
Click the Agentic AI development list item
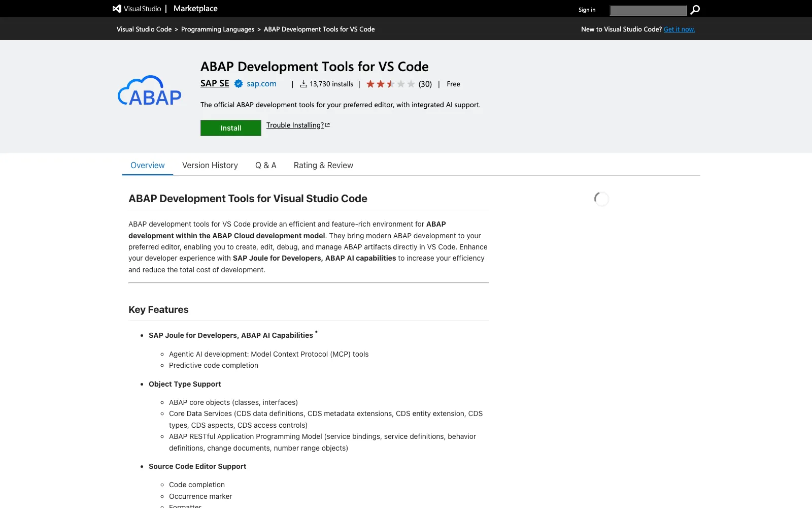tap(269, 354)
